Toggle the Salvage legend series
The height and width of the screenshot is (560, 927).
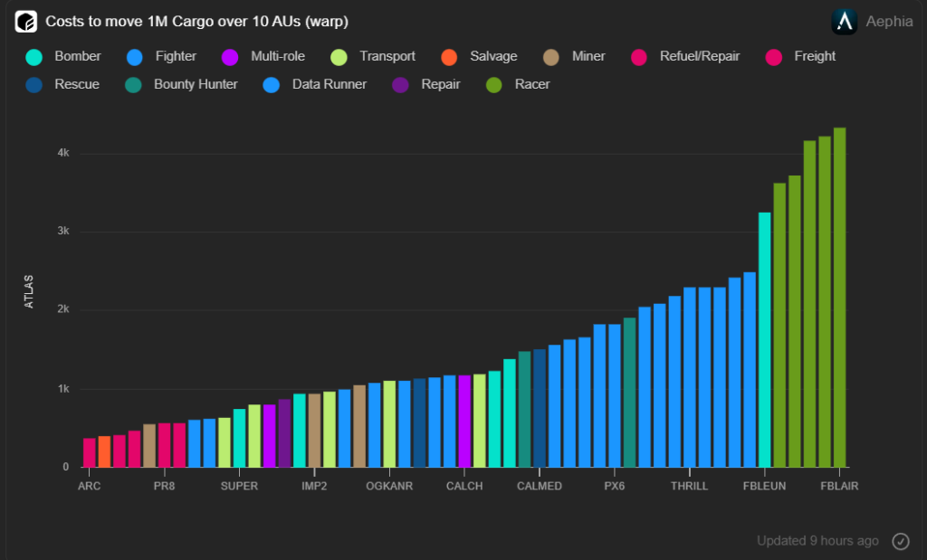(480, 57)
